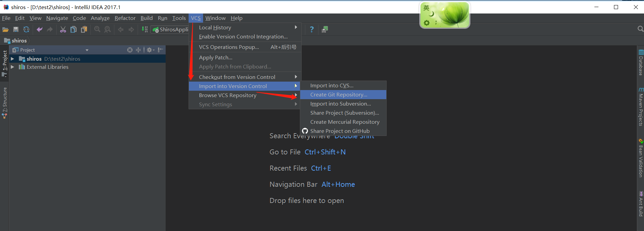Choose Import into Subversion... option
Image resolution: width=644 pixels, height=231 pixels.
tap(343, 104)
